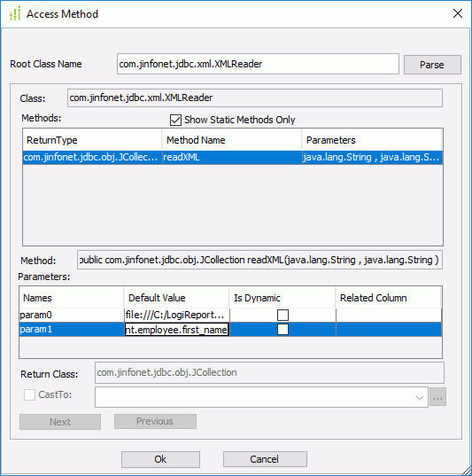Screen dimensions: 472x476
Task: Click the ReturnType column header
Action: pos(92,140)
